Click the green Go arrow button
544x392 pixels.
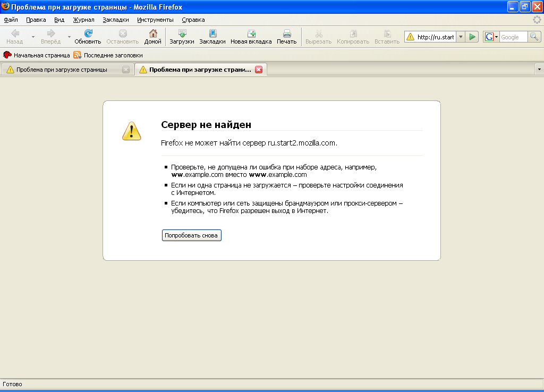(472, 37)
